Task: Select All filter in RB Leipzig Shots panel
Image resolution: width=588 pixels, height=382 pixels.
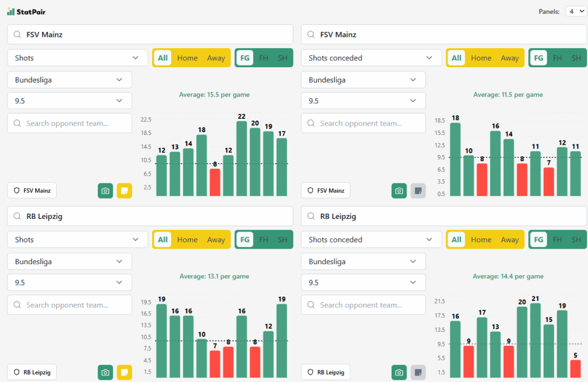Action: coord(163,240)
